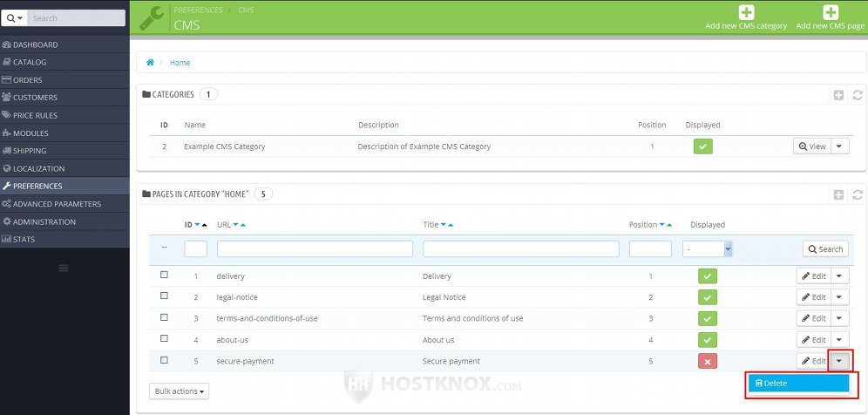Click the home icon in breadcrumb
This screenshot has height=415, width=868.
150,63
